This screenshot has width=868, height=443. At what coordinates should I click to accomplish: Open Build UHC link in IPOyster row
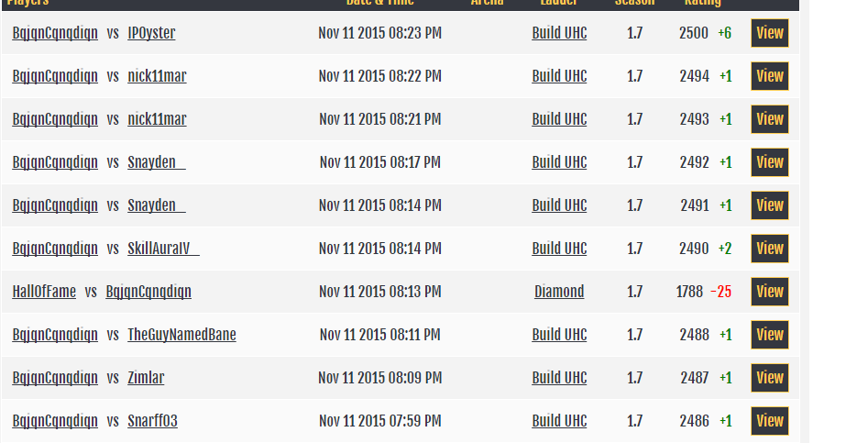click(x=559, y=33)
